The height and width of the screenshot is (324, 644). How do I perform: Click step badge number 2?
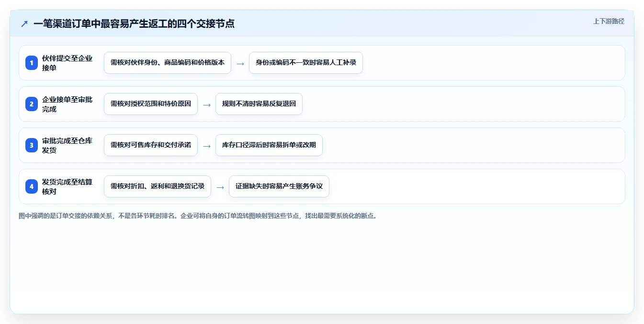point(32,104)
